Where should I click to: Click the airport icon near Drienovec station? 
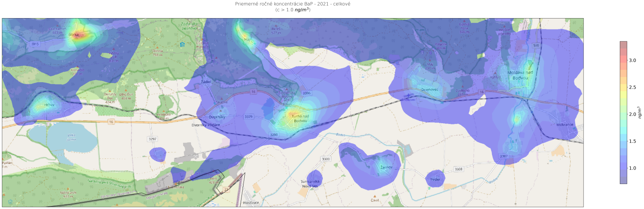tap(408, 96)
